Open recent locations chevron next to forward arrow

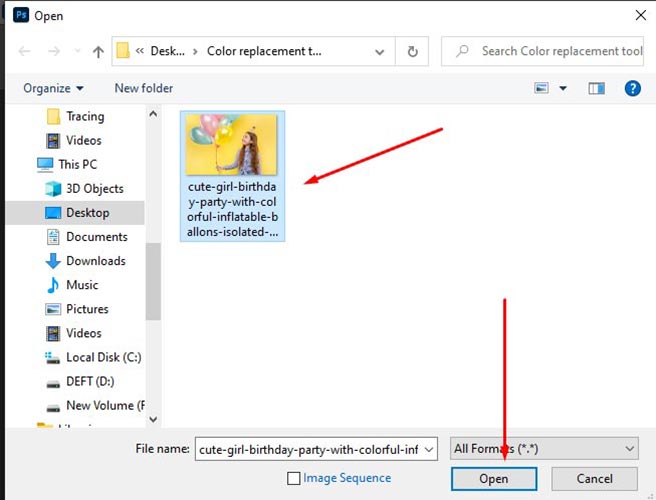tap(77, 51)
